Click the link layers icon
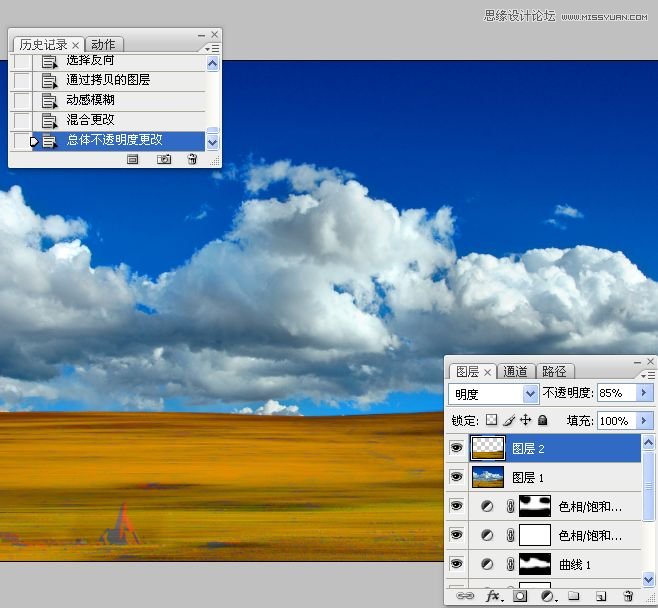658x608 pixels. (465, 595)
